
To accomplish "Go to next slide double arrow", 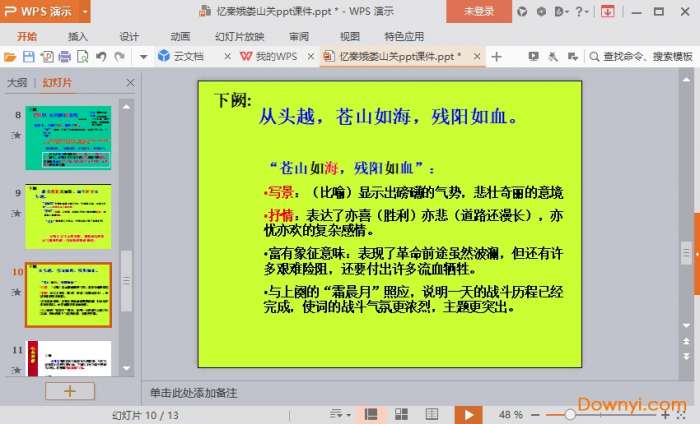I will tap(686, 356).
